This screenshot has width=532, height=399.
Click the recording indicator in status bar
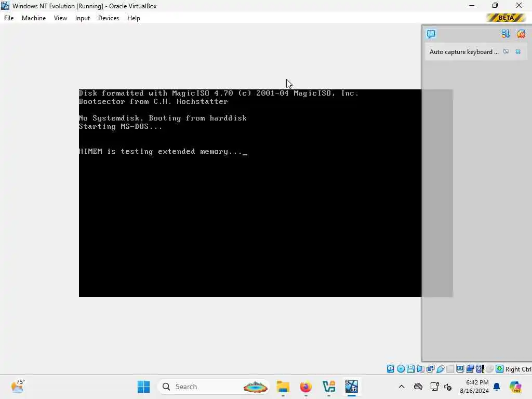470,369
